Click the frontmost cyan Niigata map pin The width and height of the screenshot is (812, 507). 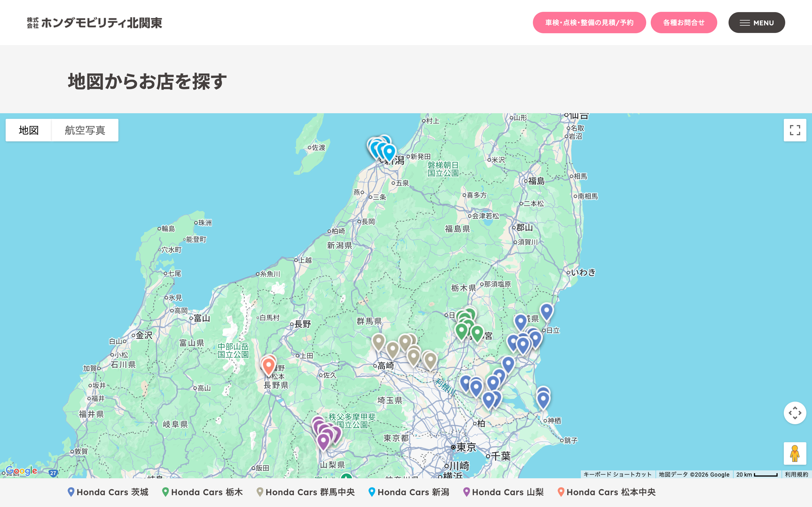[389, 152]
